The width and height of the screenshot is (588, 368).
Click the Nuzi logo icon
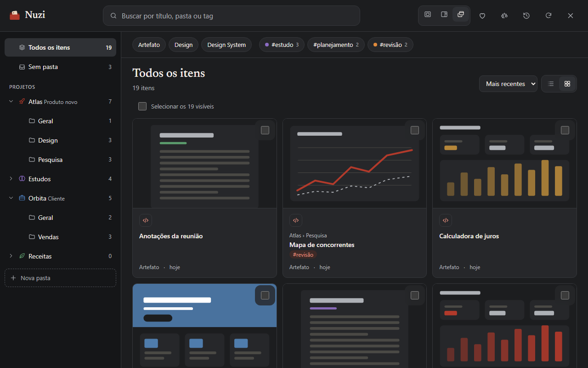[15, 15]
